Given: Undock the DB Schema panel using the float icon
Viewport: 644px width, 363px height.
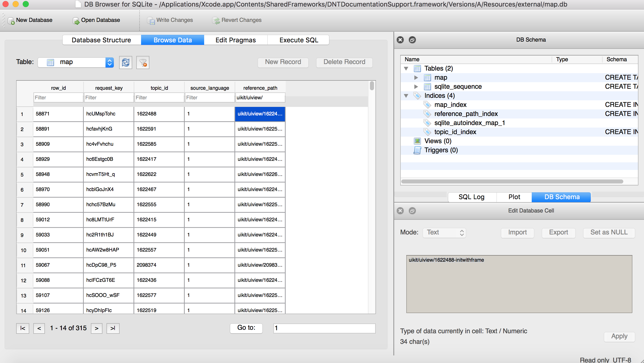Looking at the screenshot, I should click(412, 40).
